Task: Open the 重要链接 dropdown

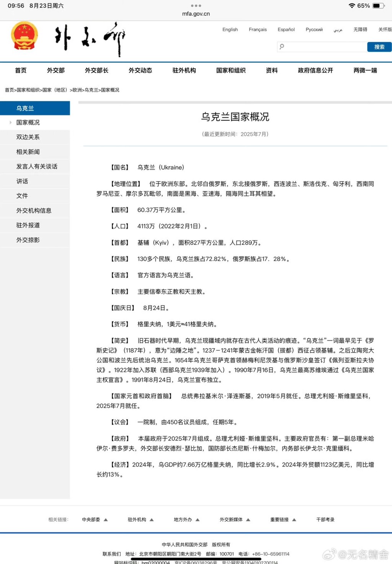Action: click(x=294, y=520)
